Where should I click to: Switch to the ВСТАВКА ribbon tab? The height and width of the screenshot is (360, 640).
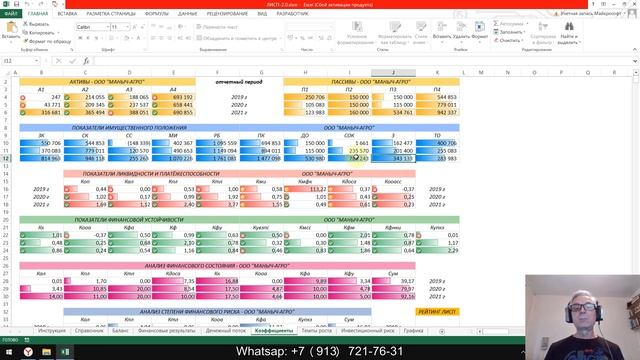(67, 13)
